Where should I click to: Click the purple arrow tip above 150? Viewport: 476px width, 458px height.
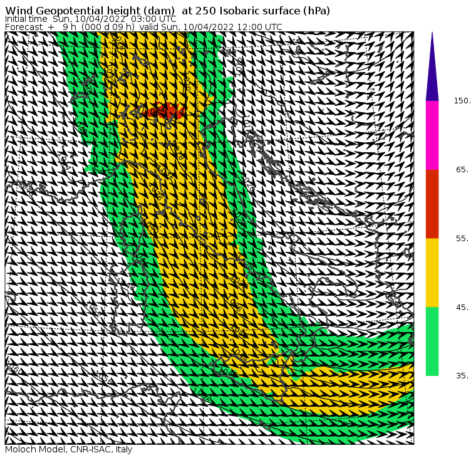click(x=432, y=66)
